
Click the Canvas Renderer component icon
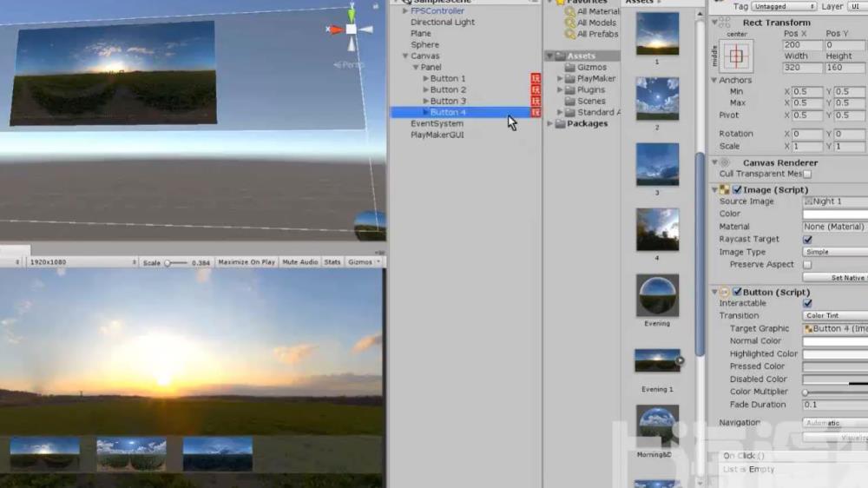click(724, 163)
